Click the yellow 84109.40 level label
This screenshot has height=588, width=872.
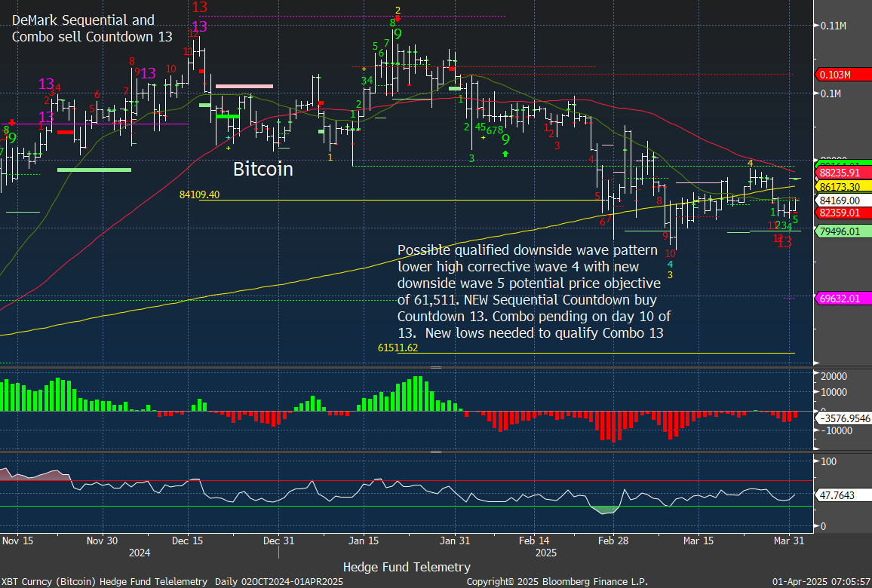199,194
